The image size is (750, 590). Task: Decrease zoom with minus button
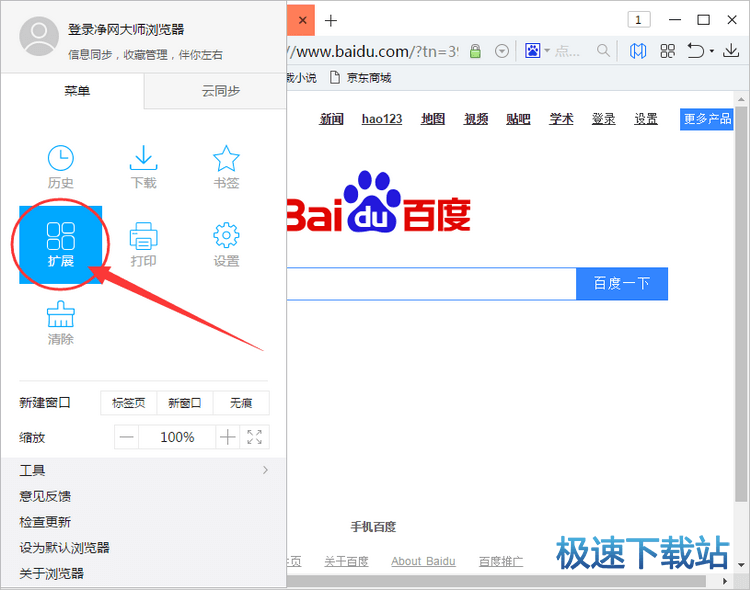click(127, 437)
